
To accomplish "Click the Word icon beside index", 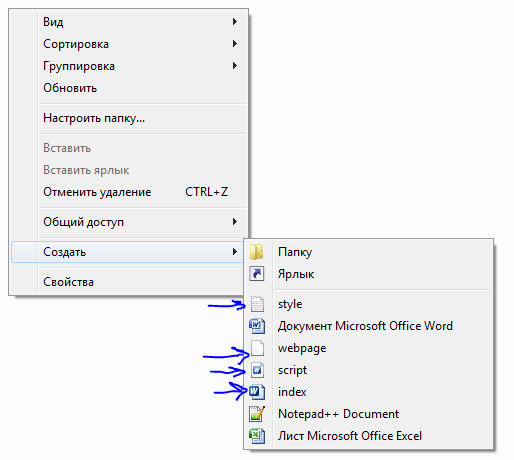I will [x=257, y=392].
